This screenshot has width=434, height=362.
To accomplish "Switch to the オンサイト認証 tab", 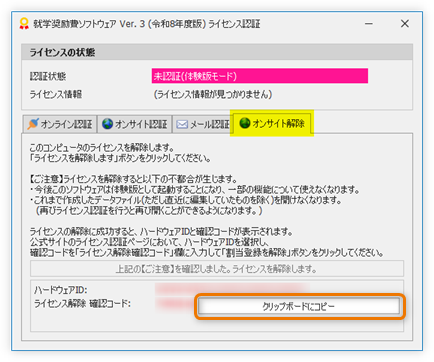I will tap(135, 124).
